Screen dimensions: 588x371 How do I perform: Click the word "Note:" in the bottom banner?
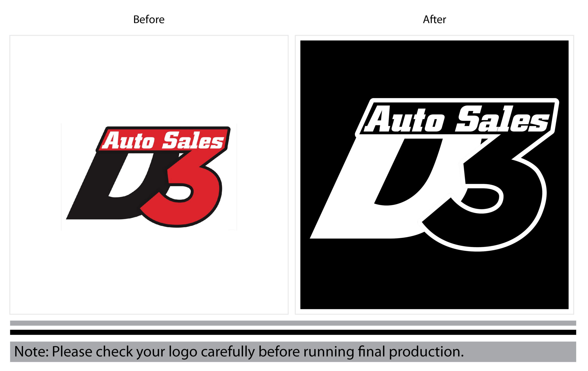pyautogui.click(x=32, y=351)
